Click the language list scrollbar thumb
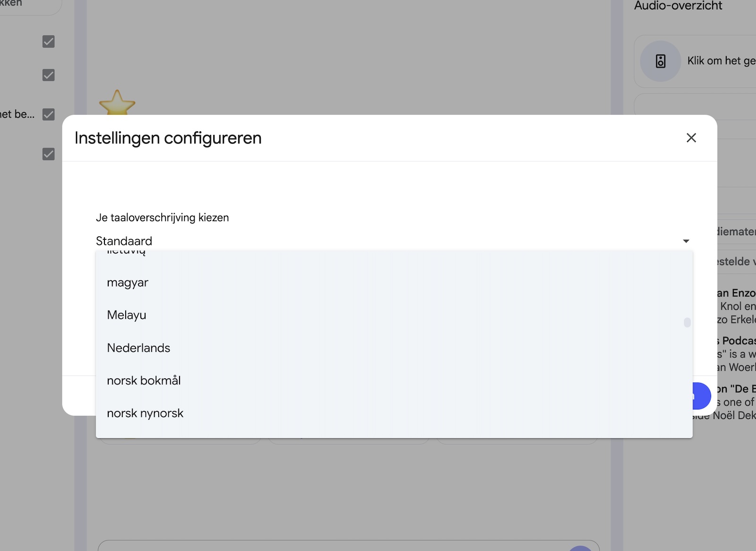756x551 pixels. coord(687,322)
